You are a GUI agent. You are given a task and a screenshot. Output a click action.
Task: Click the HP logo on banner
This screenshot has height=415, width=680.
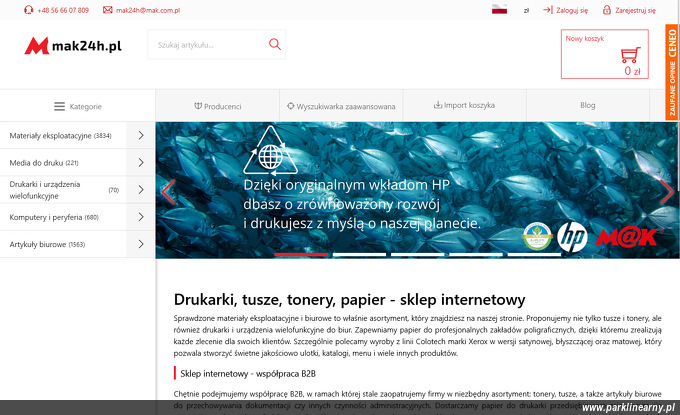(572, 237)
